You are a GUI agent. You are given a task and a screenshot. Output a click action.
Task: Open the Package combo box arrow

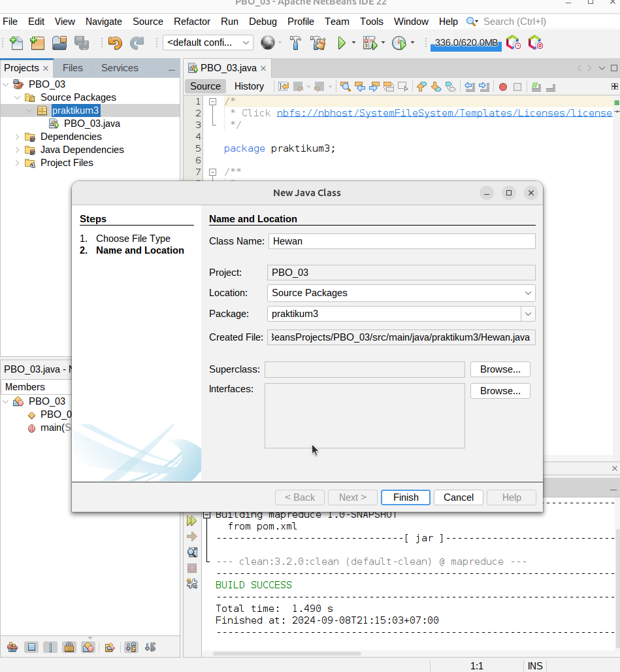[x=528, y=314]
